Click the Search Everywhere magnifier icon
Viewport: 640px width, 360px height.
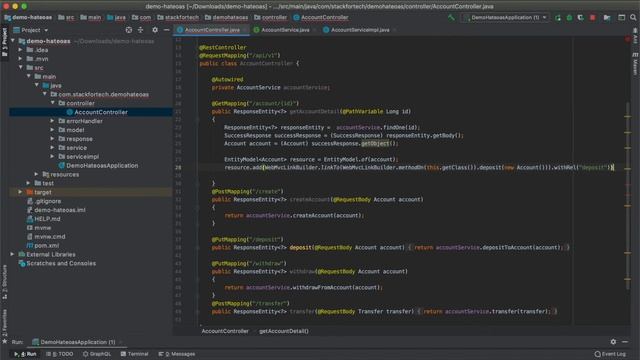click(633, 18)
